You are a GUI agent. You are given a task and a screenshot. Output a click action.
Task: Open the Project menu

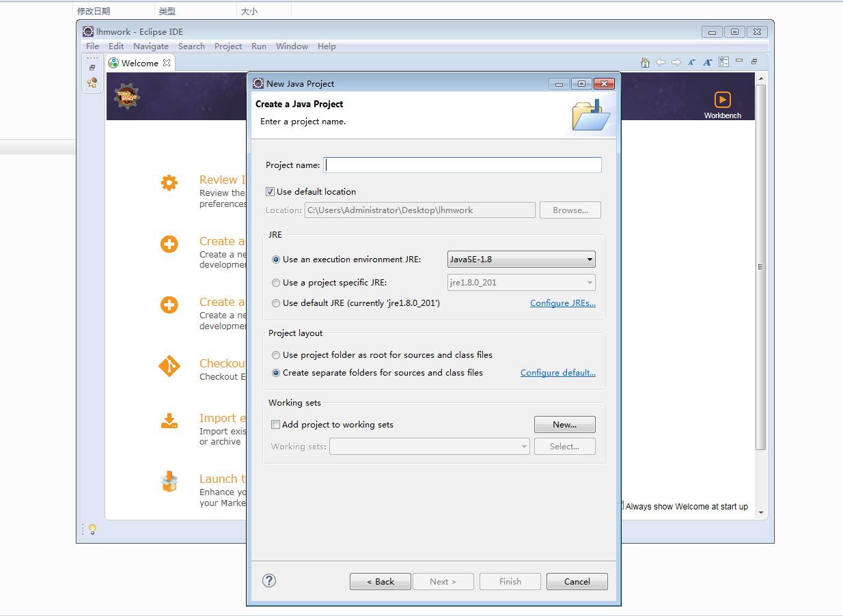click(x=228, y=46)
